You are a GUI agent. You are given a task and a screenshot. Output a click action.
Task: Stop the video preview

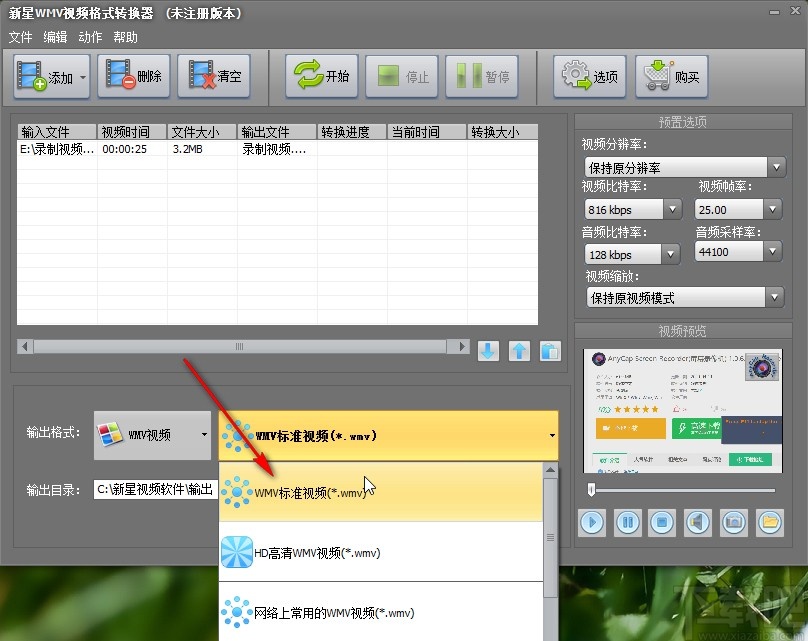click(x=662, y=522)
